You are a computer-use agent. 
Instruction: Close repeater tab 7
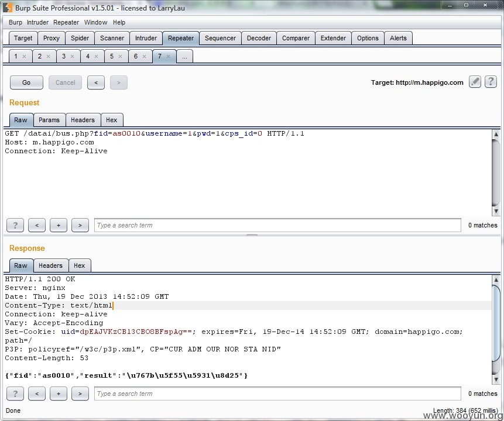168,57
